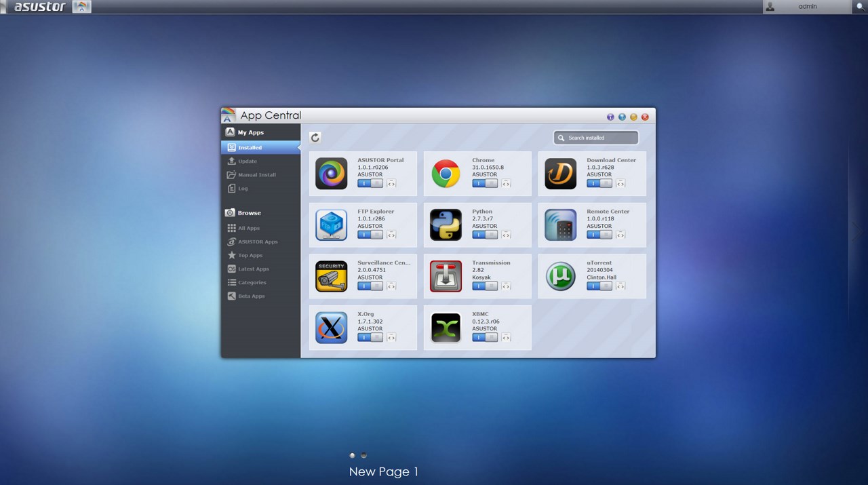
Task: Disable the X.Org app switch
Action: pyautogui.click(x=370, y=337)
